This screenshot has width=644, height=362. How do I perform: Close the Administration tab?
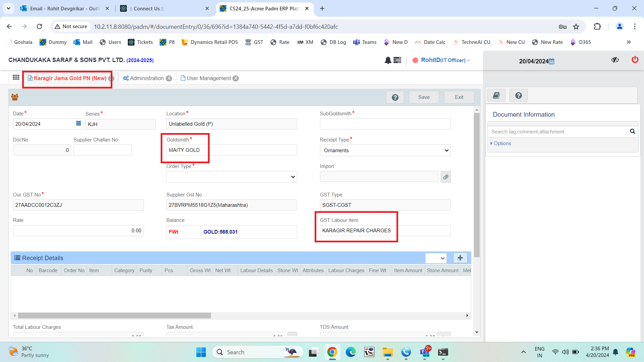click(x=169, y=78)
